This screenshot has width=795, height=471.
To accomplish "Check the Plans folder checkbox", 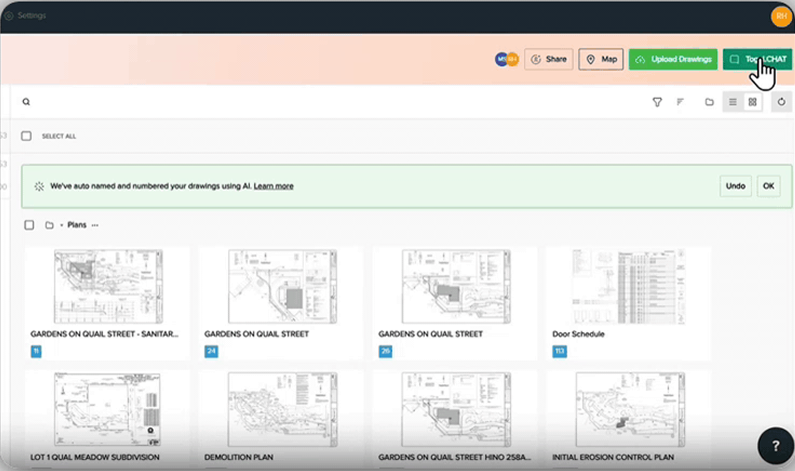I will [29, 225].
